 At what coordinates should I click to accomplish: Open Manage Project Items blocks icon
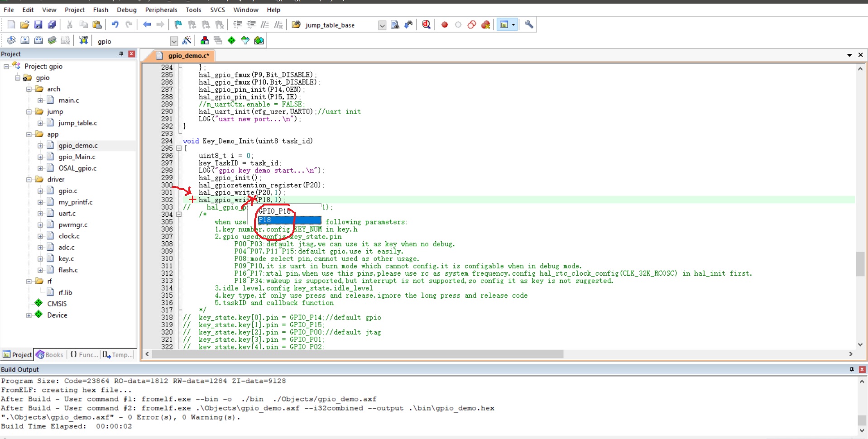tap(205, 41)
